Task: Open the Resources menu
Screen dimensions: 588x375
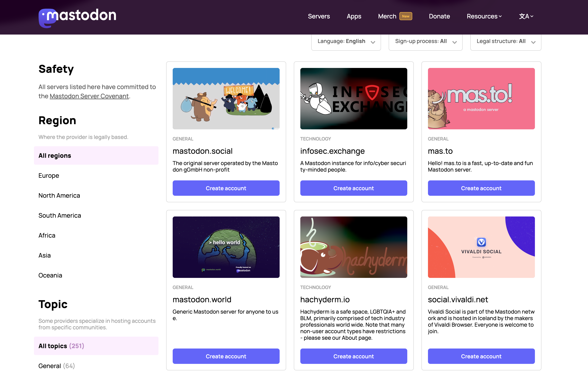Action: point(484,16)
